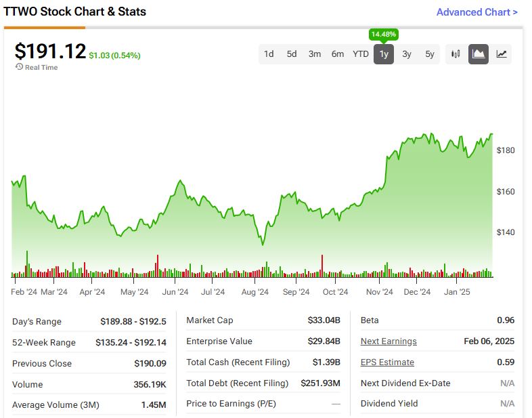Viewport: 532px width, 418px height.
Task: Click Average Volume (3M) value 1.45M
Action: click(154, 405)
